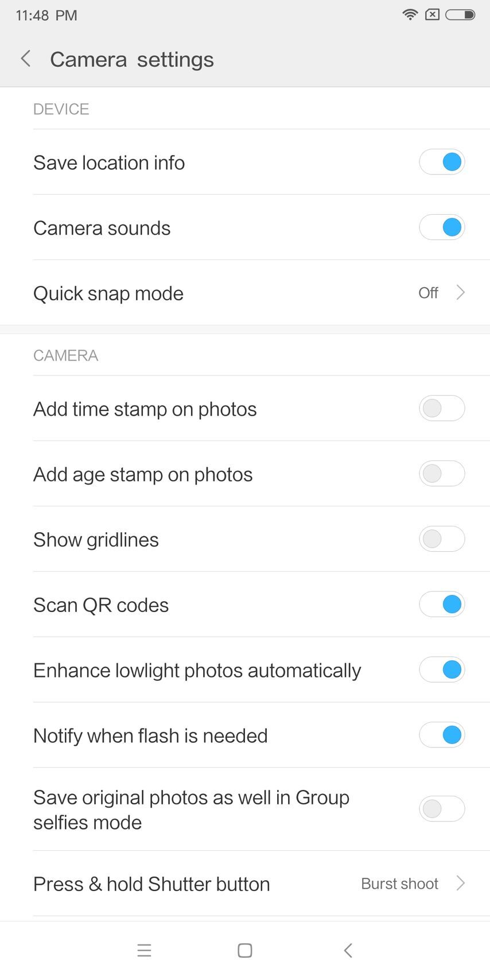Open Quick snap mode chevron
490x980 pixels.
tap(460, 293)
